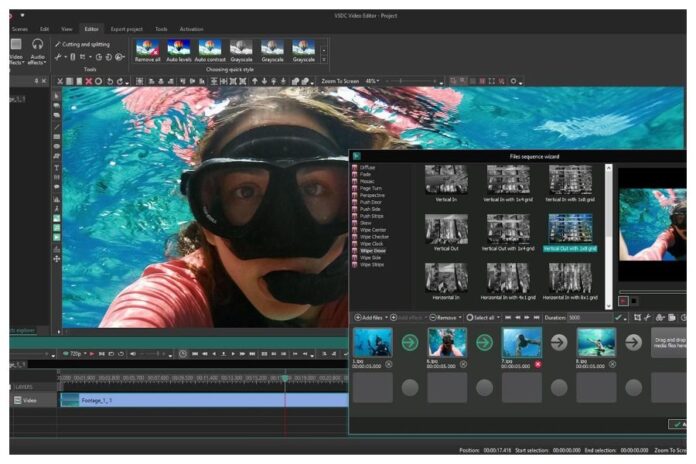696x464 pixels.
Task: Click the wizard preview play button
Action: (623, 301)
